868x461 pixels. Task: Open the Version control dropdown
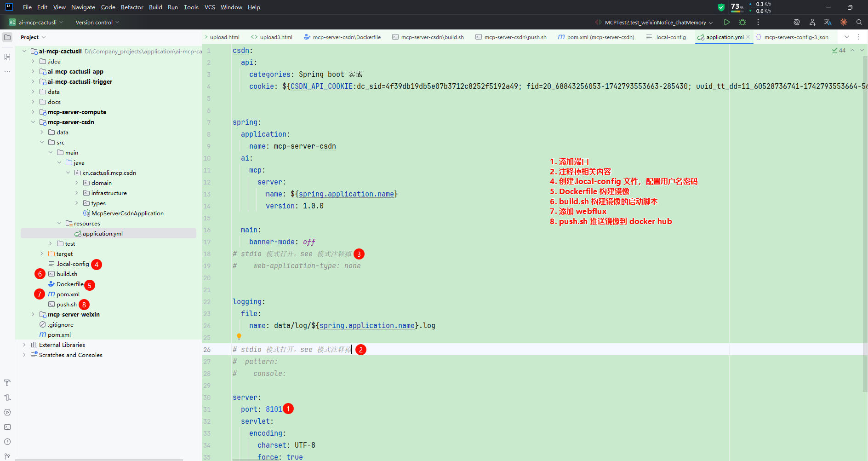point(97,22)
